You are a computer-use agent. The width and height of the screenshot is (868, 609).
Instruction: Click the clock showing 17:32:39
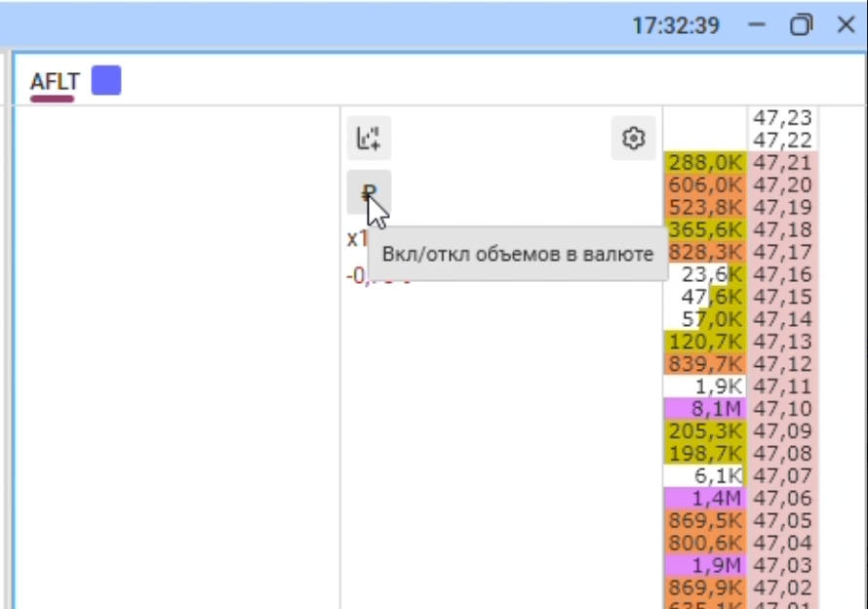point(675,25)
